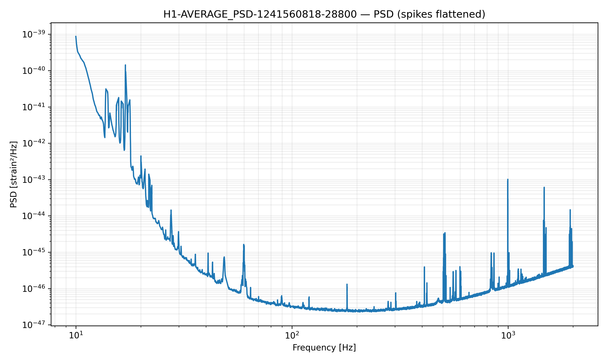Click the plot title text
Viewport: 607px width, 364px height.
click(324, 14)
